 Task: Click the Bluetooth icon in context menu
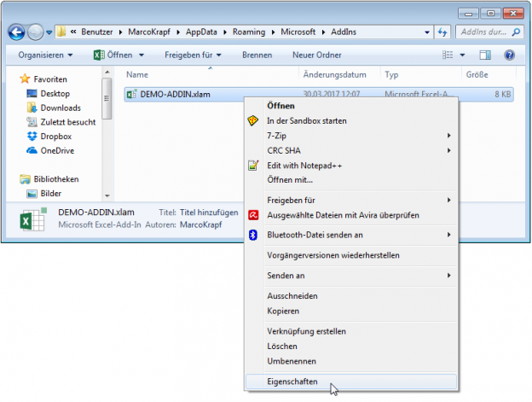[x=252, y=235]
